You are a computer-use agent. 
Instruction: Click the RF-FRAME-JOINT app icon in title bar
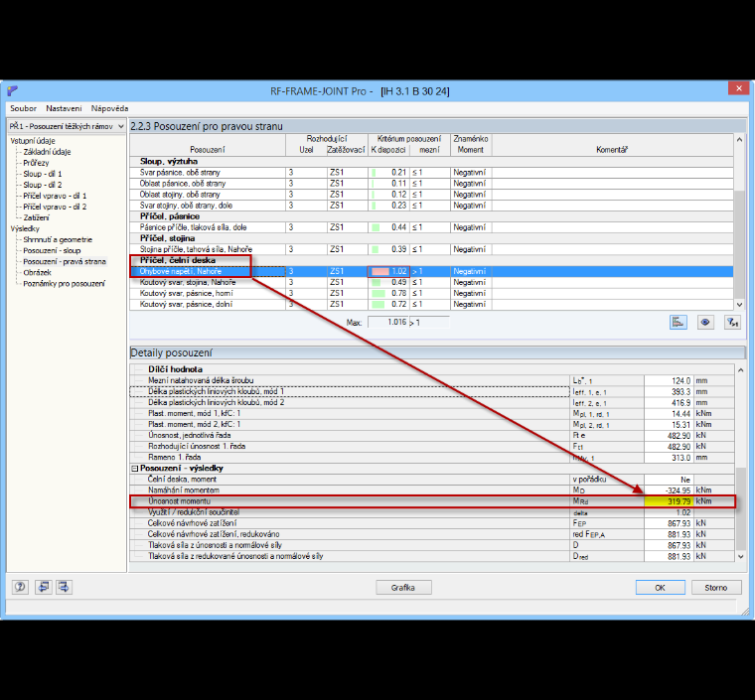(13, 90)
